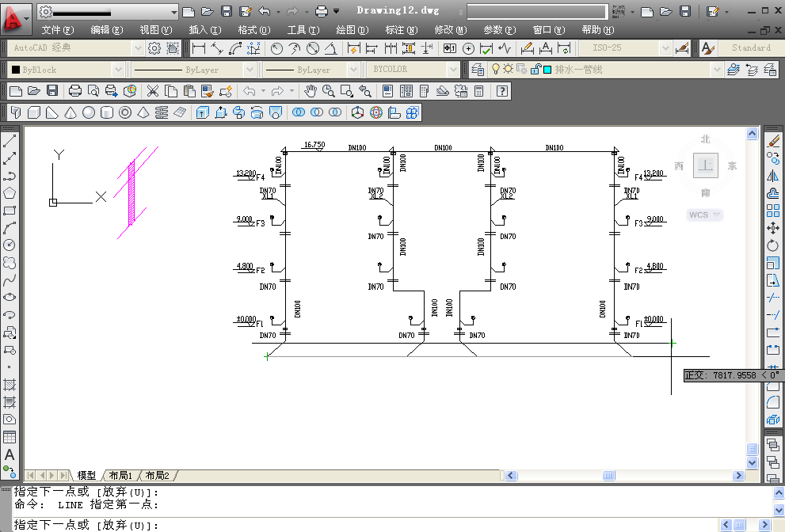
Task: Click the Help question mark icon
Action: coord(502,90)
